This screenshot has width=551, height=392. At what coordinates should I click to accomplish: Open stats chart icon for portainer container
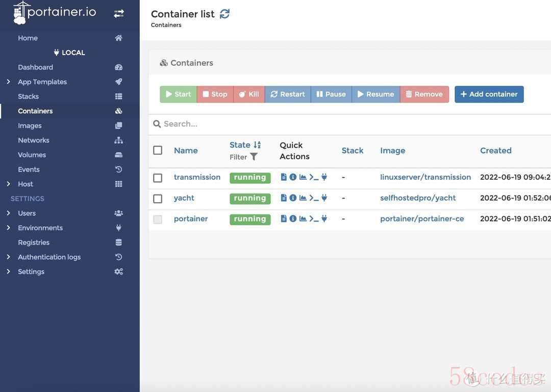point(303,218)
